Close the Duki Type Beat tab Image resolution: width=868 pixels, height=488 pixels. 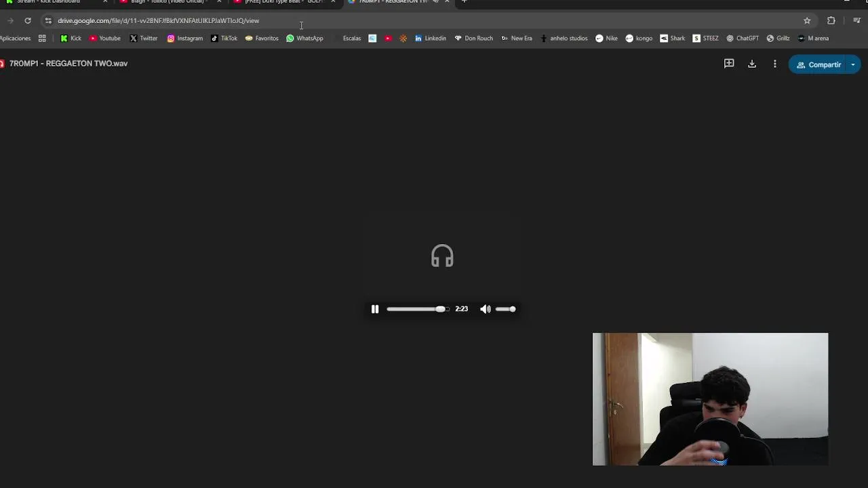(333, 2)
